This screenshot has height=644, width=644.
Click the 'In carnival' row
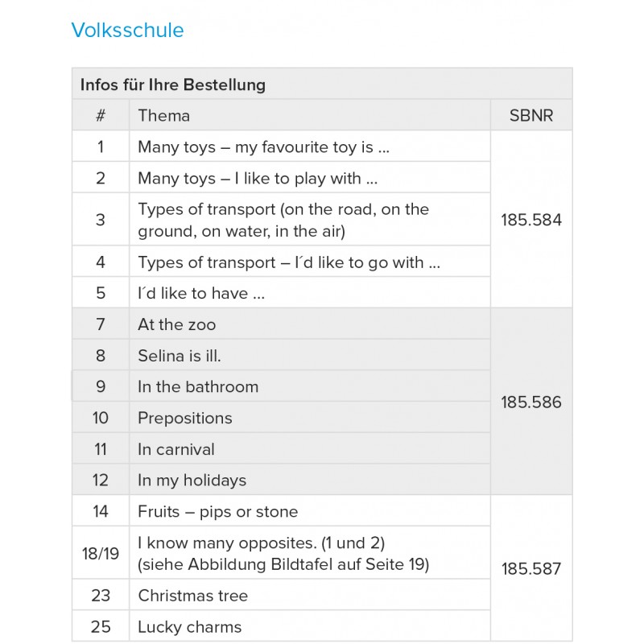(176, 449)
